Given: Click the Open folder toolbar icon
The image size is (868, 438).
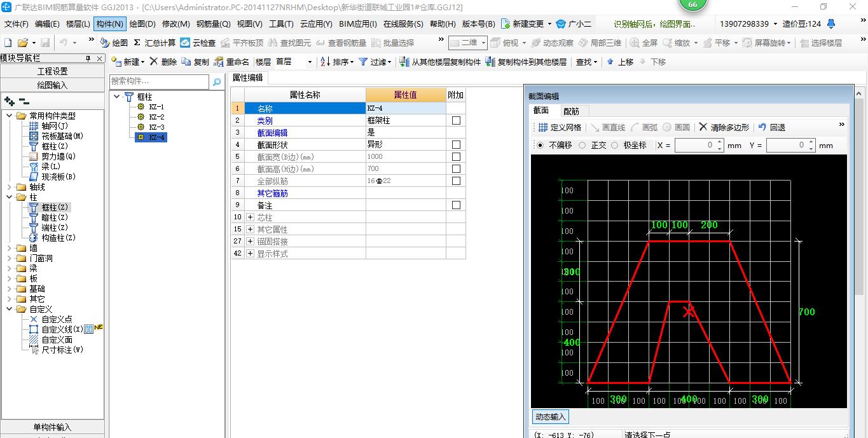Looking at the screenshot, I should 22,43.
